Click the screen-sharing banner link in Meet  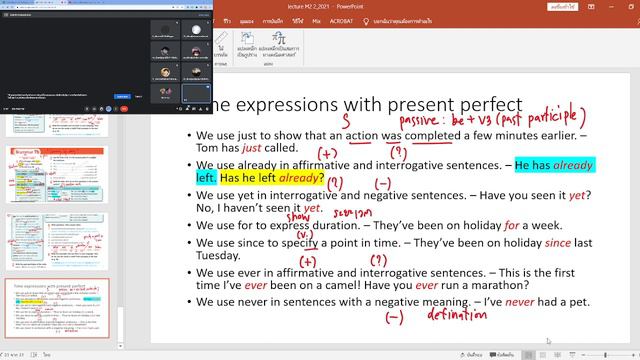pos(204,15)
